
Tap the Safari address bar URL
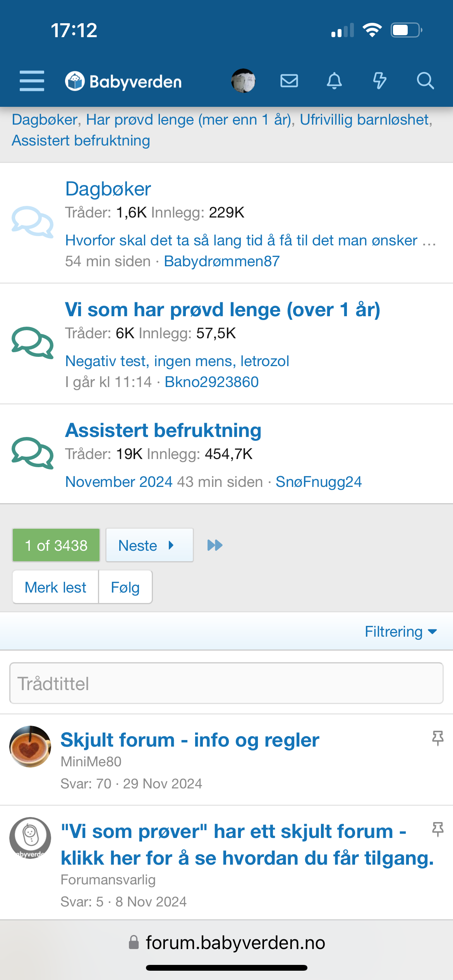tap(235, 943)
